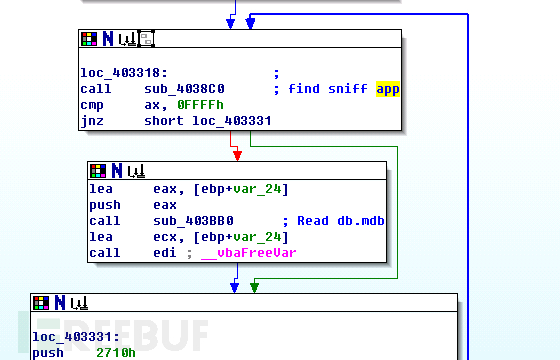Image resolution: width=560 pixels, height=360 pixels.
Task: Click the Read db.mdb comment
Action: pos(341,221)
